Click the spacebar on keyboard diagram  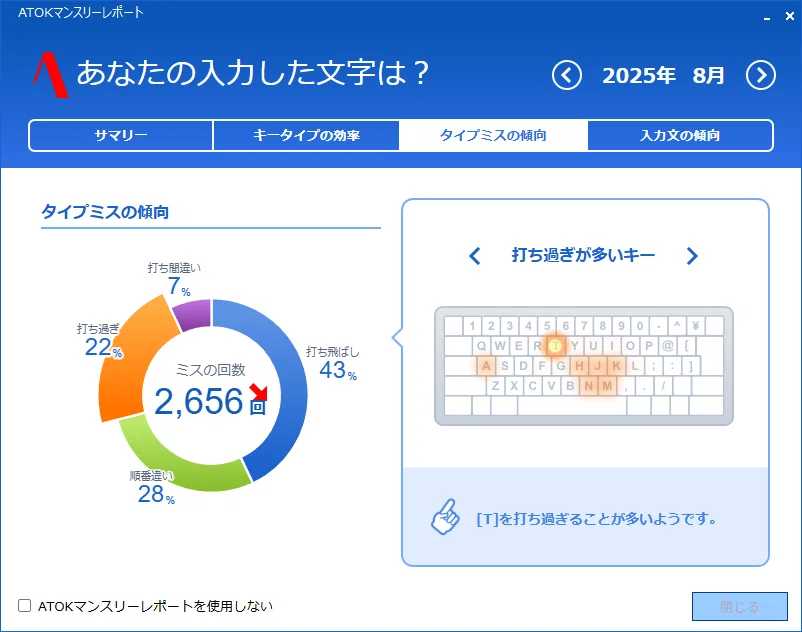pos(572,406)
